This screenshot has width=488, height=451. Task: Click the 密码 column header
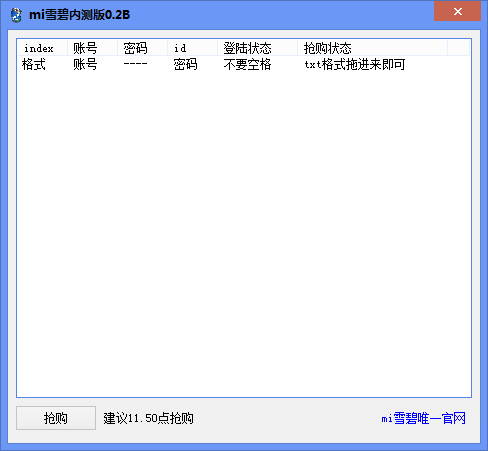coord(142,48)
